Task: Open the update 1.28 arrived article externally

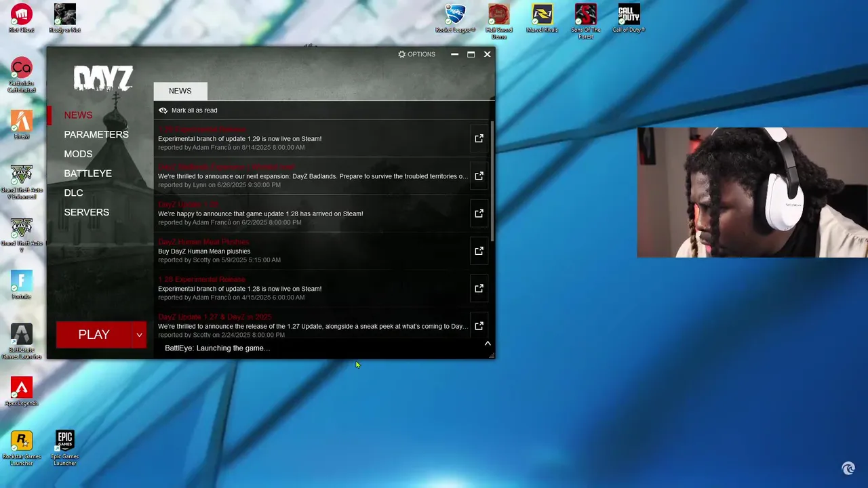Action: pos(479,213)
